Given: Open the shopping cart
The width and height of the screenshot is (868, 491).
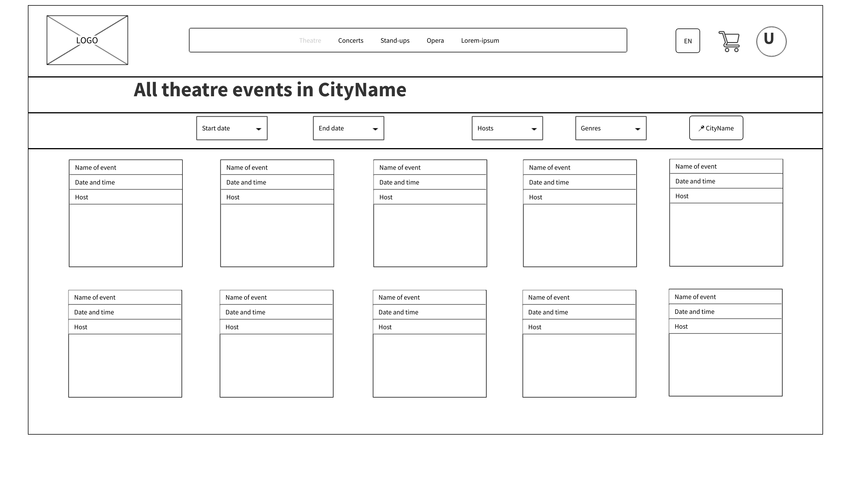Looking at the screenshot, I should (729, 42).
